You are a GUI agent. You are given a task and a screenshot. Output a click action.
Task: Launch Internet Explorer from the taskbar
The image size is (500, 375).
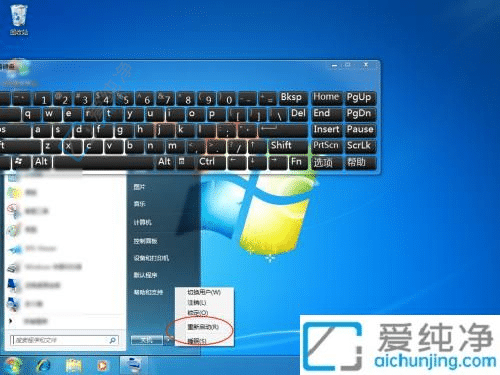[x=44, y=366]
